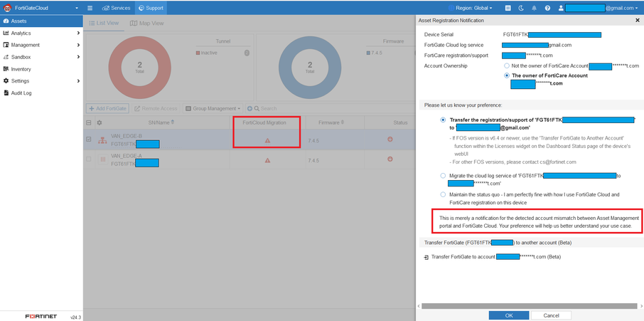This screenshot has height=321, width=644.
Task: Choose 'Migrate the cloud log service' option
Action: pyautogui.click(x=443, y=175)
